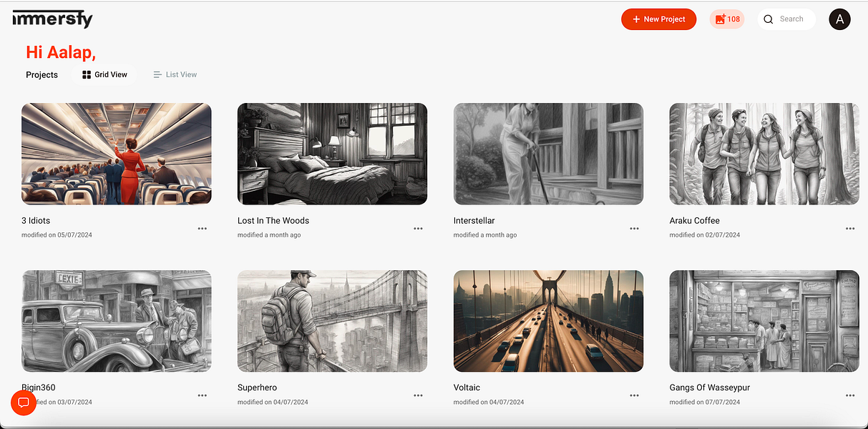Open the Interstellar project thumbnail
868x429 pixels.
[x=548, y=154]
